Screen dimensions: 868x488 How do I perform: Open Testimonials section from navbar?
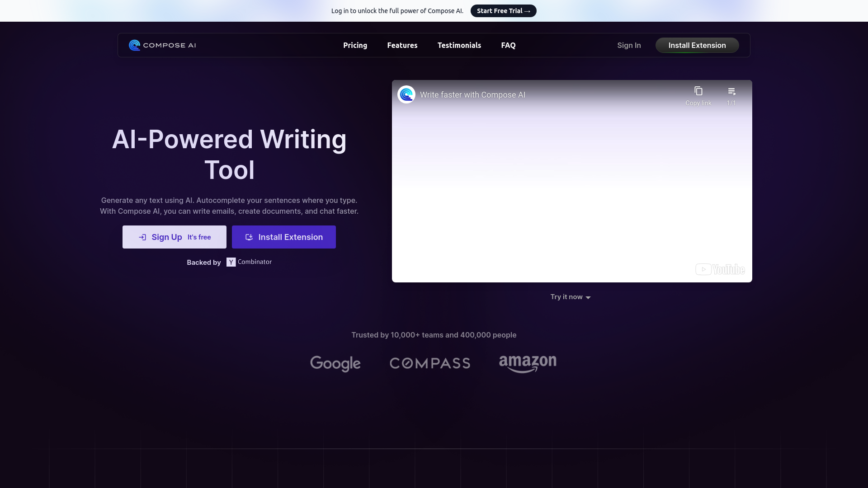pyautogui.click(x=459, y=45)
